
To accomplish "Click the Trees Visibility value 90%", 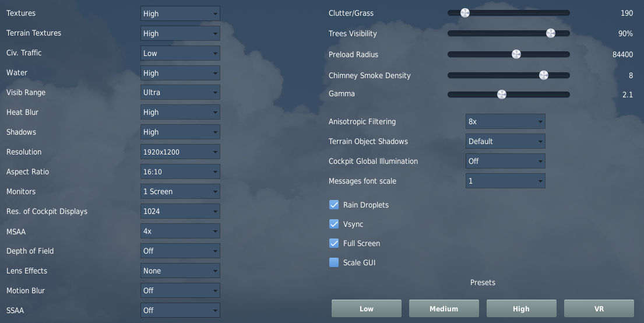I will tap(625, 34).
